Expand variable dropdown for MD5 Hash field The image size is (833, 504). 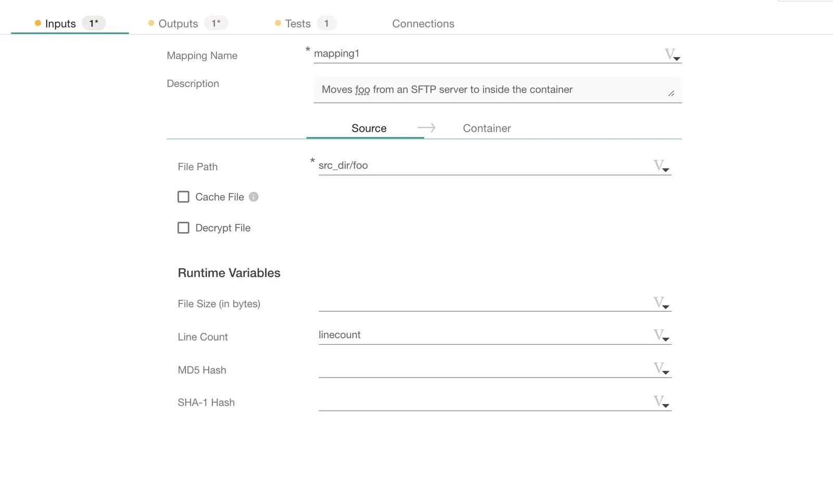[x=661, y=369]
